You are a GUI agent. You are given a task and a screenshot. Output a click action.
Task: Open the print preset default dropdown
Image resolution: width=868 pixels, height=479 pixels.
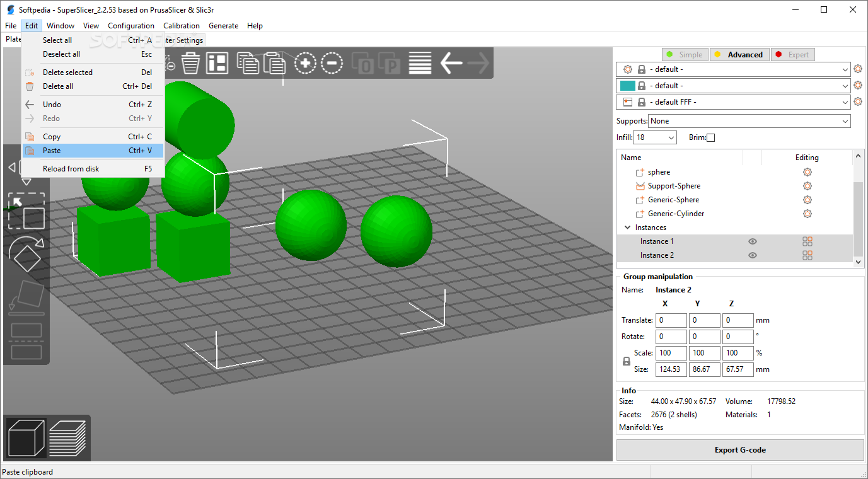pyautogui.click(x=733, y=69)
